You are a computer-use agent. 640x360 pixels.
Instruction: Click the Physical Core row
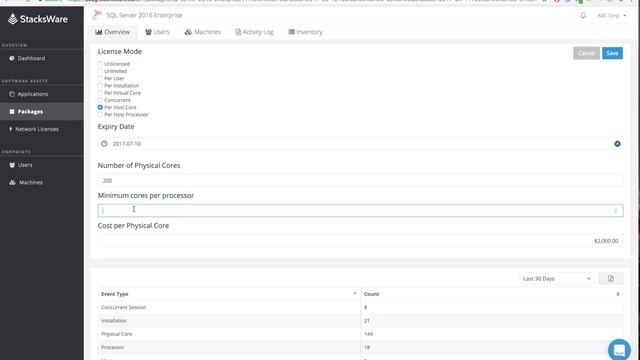point(360,334)
